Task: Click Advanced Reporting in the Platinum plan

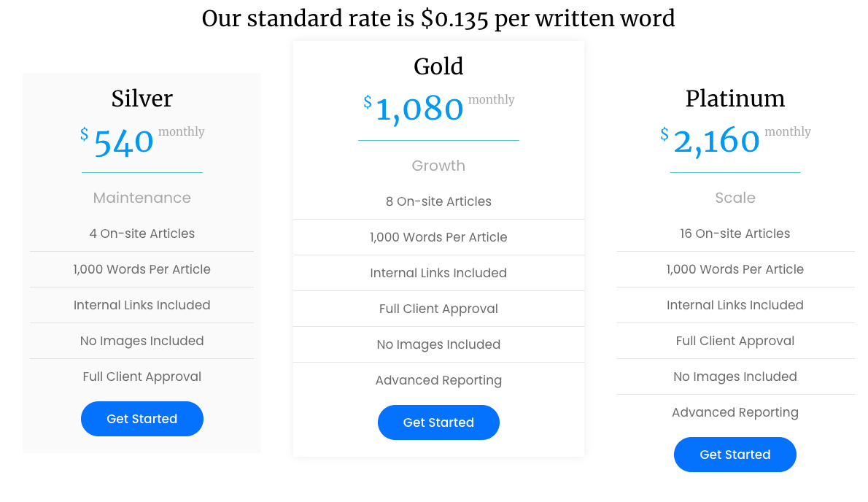Action: coord(735,412)
